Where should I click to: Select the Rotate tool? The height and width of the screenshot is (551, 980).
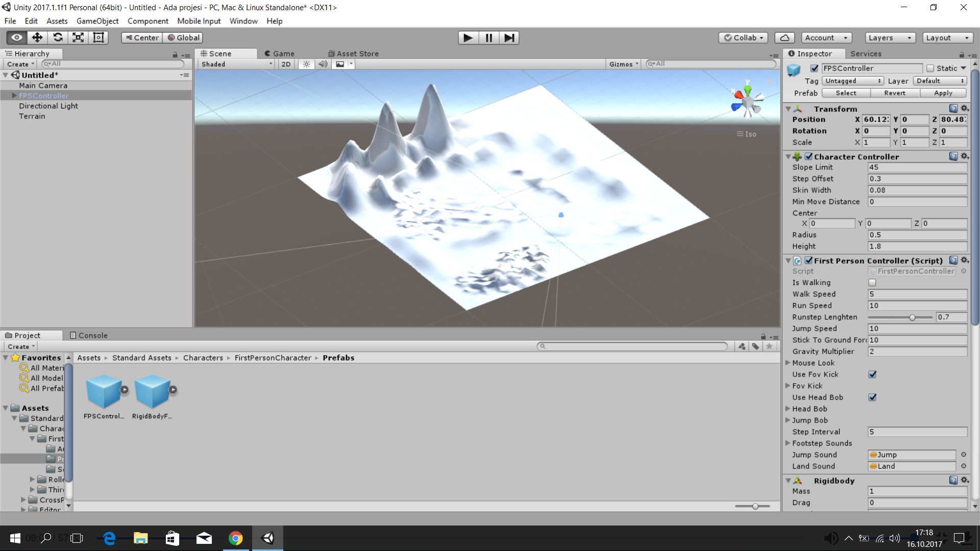pyautogui.click(x=58, y=37)
